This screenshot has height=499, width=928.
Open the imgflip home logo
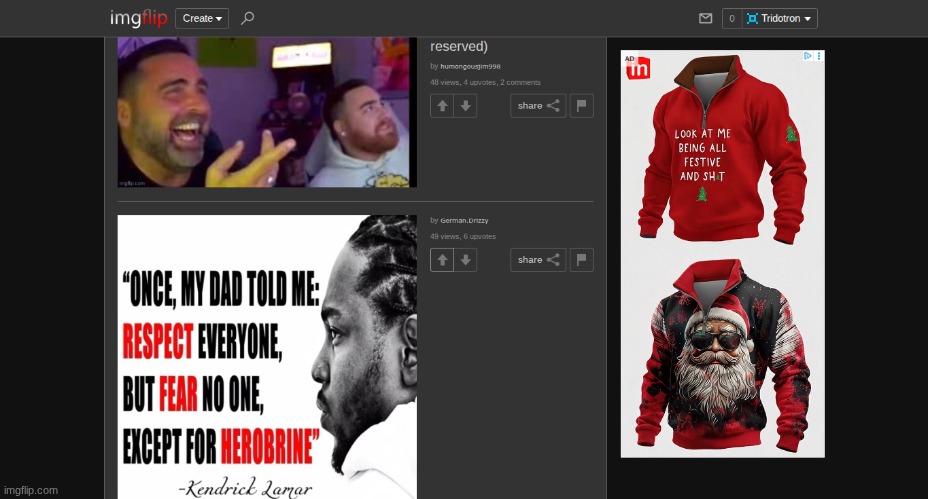click(138, 18)
